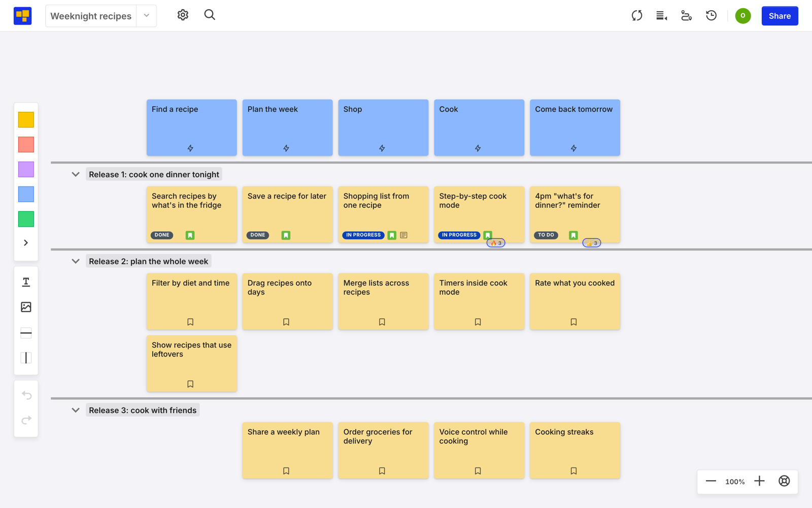
Task: Select the Weeknight recipes board title
Action: pyautogui.click(x=91, y=16)
